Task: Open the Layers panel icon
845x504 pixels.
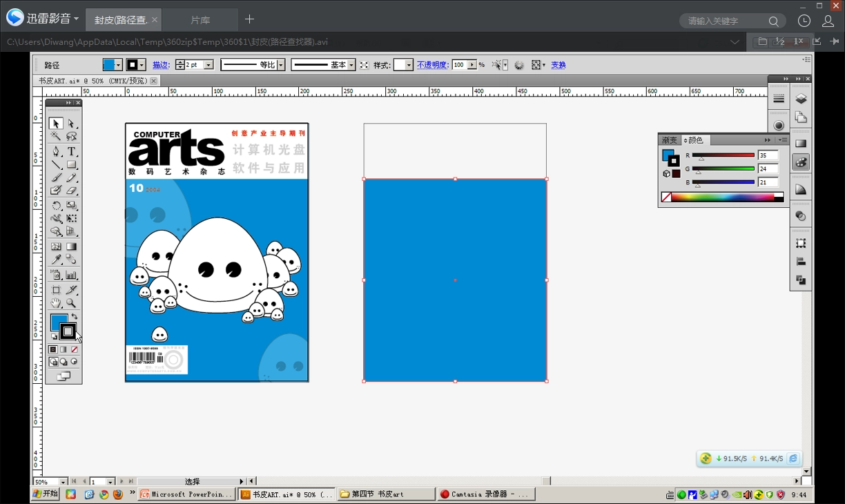Action: point(801,99)
